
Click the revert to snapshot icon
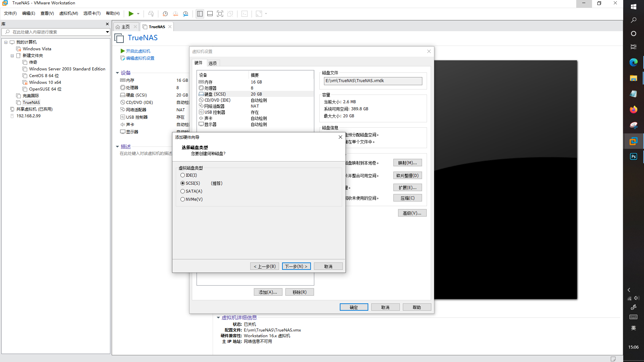click(175, 14)
